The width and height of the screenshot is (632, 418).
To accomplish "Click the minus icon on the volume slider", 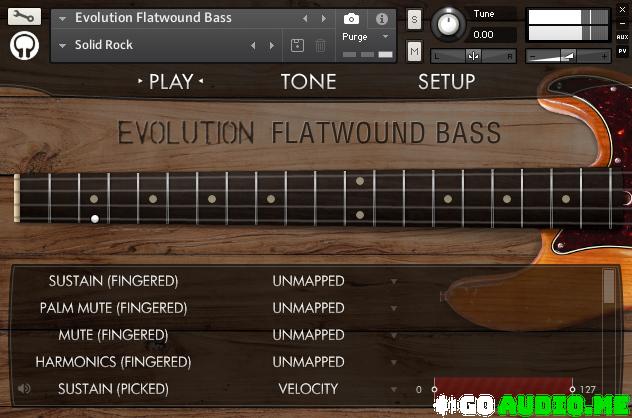I will 533,57.
